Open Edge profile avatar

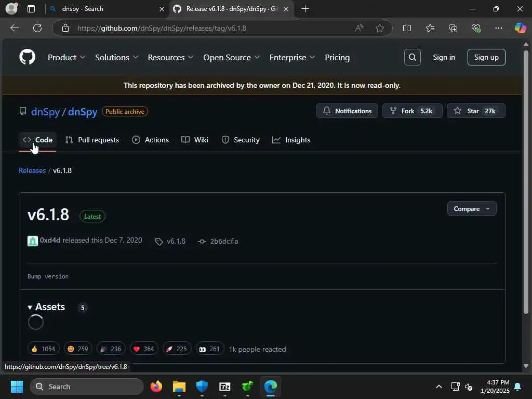click(12, 9)
